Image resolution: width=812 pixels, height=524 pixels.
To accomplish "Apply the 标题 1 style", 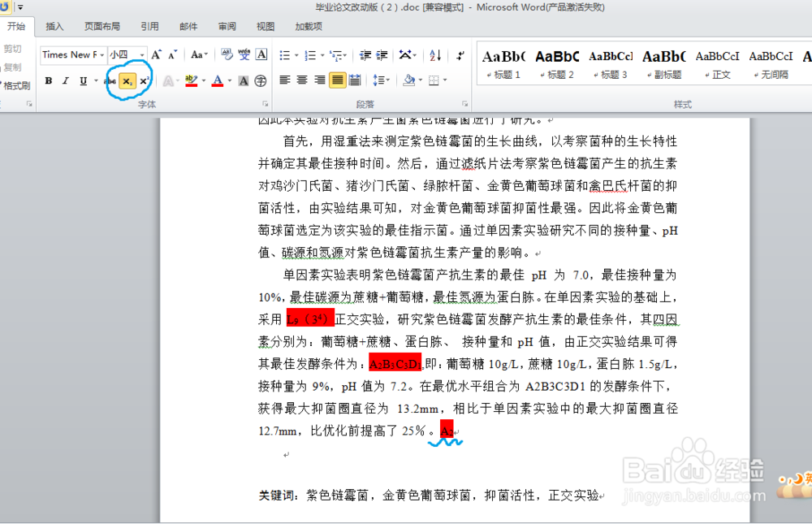I will coord(503,62).
